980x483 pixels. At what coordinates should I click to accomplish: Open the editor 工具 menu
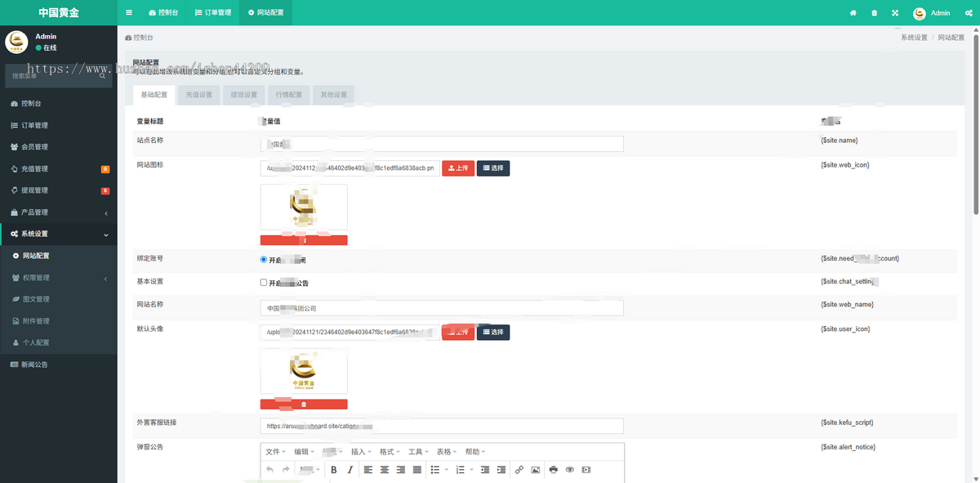click(418, 452)
